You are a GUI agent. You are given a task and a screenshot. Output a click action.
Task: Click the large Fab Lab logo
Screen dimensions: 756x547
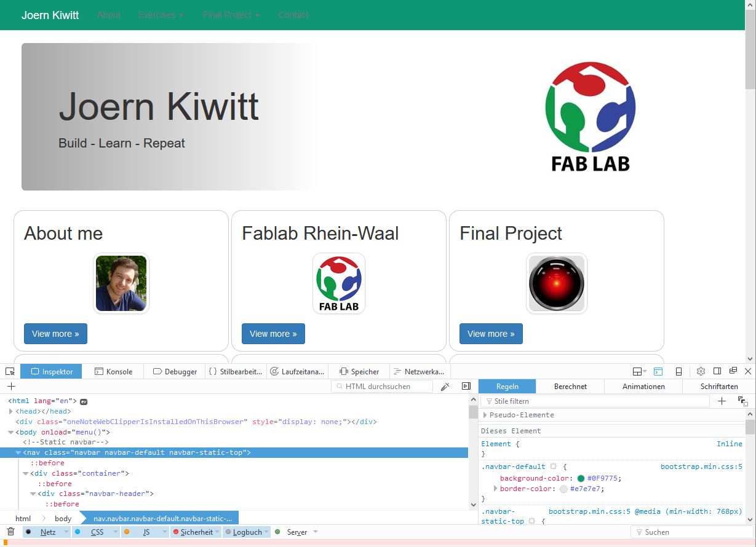pyautogui.click(x=591, y=117)
